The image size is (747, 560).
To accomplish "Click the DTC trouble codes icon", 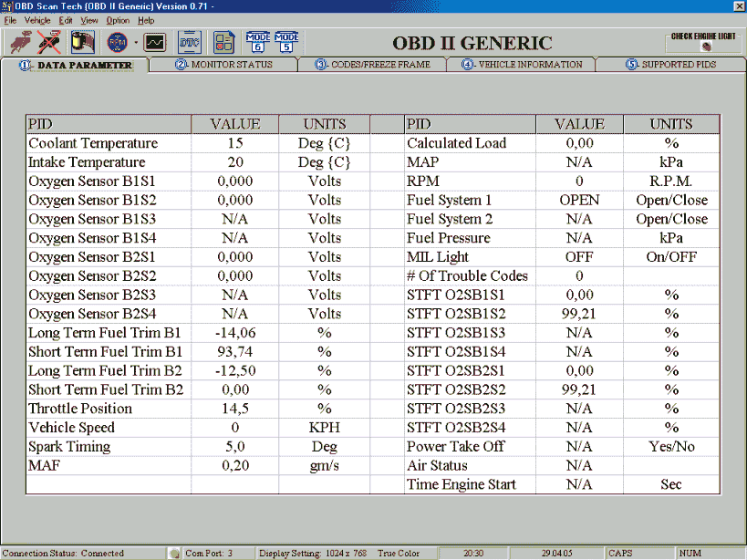I will click(x=189, y=41).
